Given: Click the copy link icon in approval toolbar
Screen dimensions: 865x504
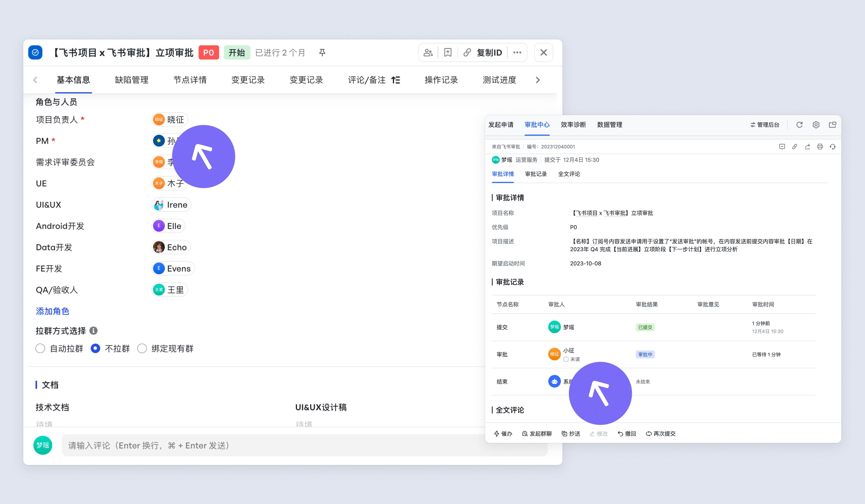Looking at the screenshot, I should pos(795,147).
